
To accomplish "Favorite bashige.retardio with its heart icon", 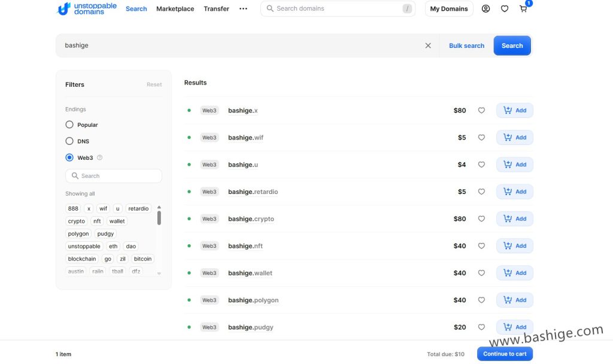I will coord(481,192).
